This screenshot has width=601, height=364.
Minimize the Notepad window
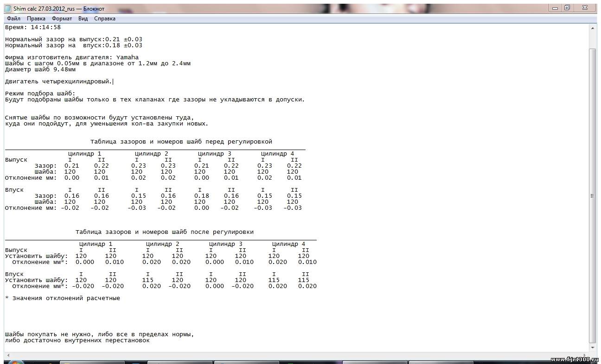(x=555, y=8)
